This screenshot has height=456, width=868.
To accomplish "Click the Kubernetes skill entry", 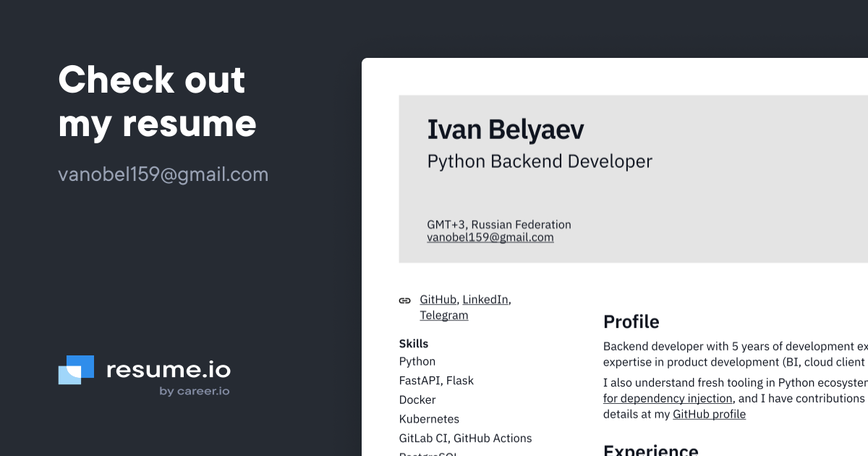I will point(429,419).
